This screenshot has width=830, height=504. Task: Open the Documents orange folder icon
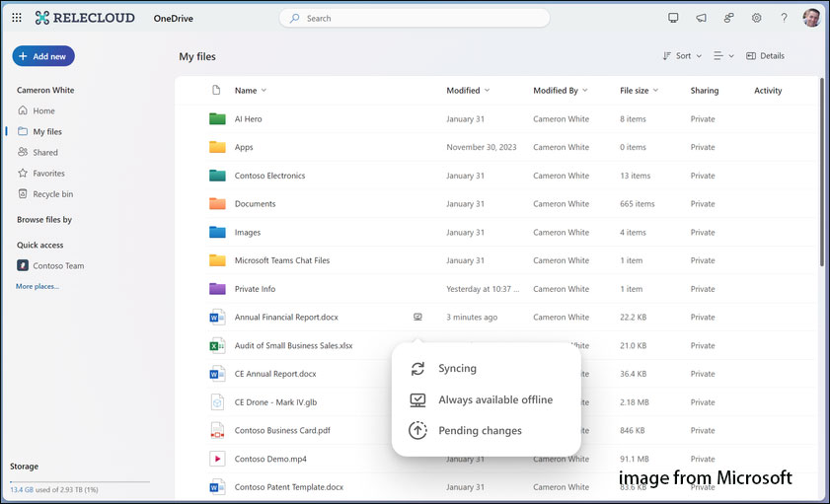point(217,203)
